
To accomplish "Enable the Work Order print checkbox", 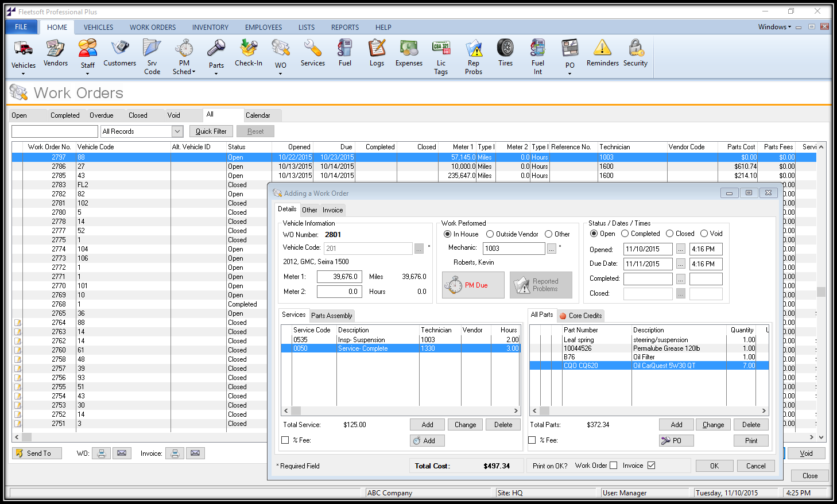I will click(614, 466).
